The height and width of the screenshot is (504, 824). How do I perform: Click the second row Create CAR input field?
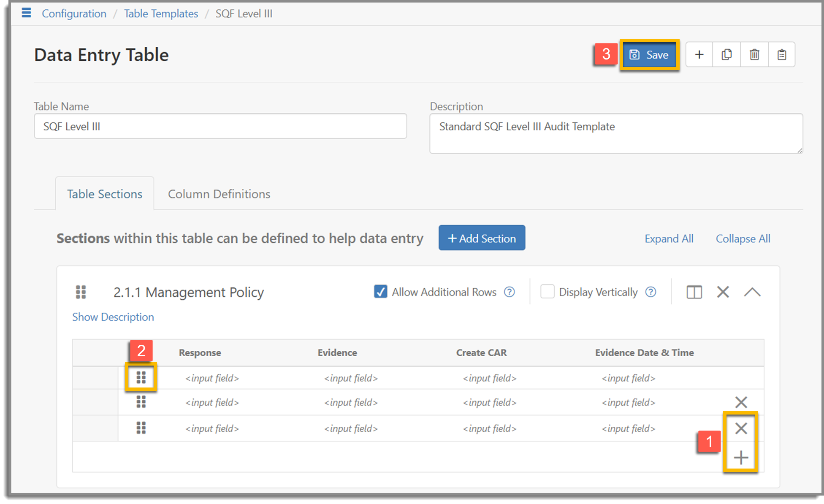click(x=490, y=403)
